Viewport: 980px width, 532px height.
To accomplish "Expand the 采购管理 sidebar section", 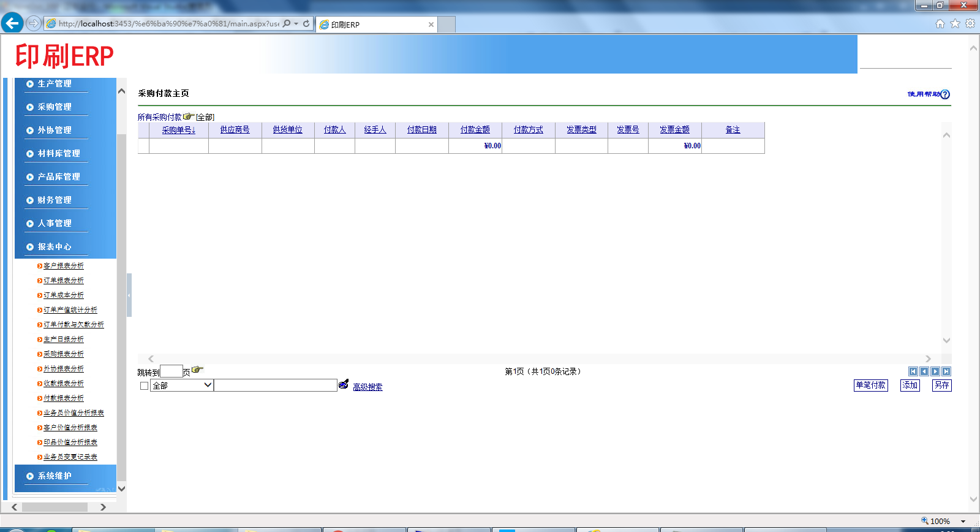I will pos(55,107).
